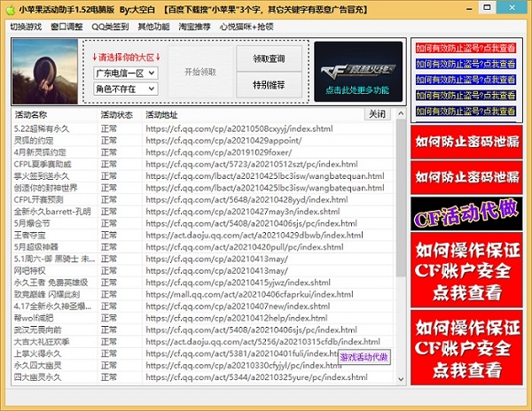
Task: Select the 全新永久barrett-孔明 activity row
Action: (202, 212)
